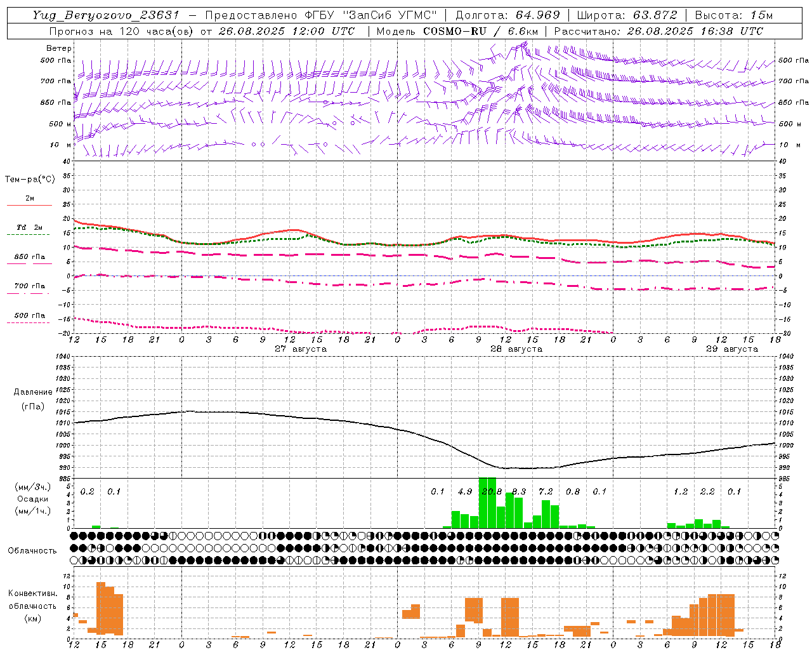The height and width of the screenshot is (650, 812).
Task: Click the longitude value Долгота: 64.969
Action: click(x=507, y=15)
